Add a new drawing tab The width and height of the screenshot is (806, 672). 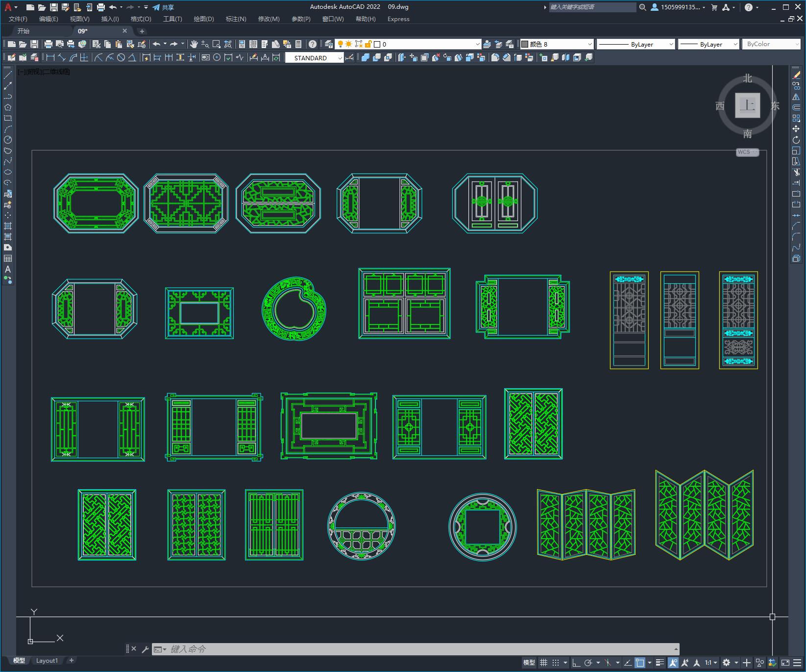click(x=142, y=31)
